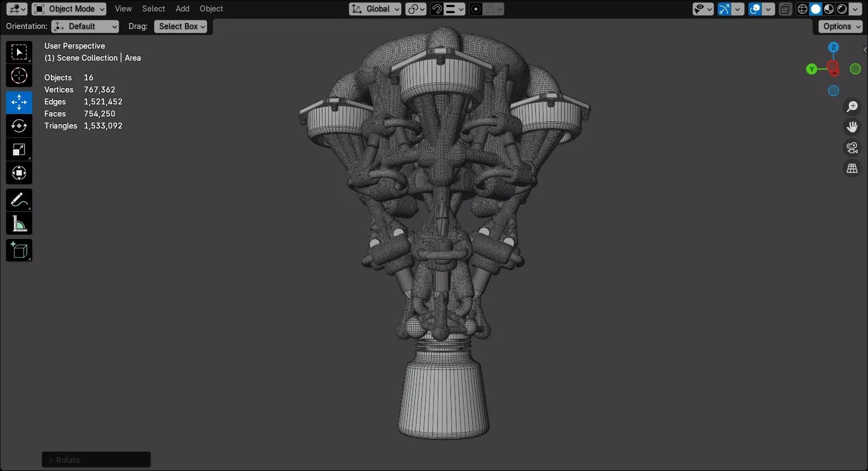Toggle proportional editing button
The height and width of the screenshot is (471, 868).
[x=476, y=9]
